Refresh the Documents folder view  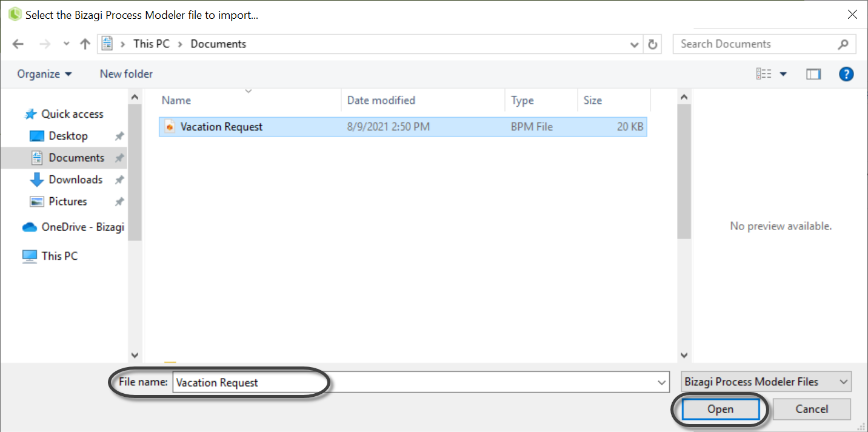pos(653,44)
